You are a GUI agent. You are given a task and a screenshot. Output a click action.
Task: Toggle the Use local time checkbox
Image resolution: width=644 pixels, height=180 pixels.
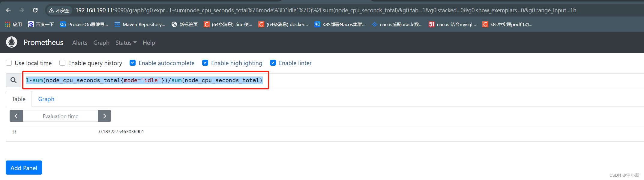pos(9,63)
